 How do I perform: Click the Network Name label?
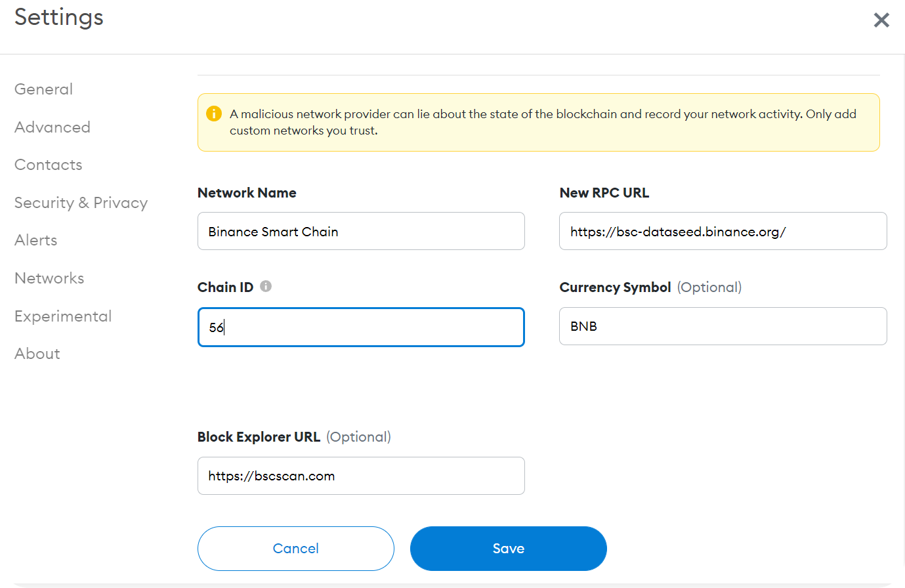coord(247,193)
